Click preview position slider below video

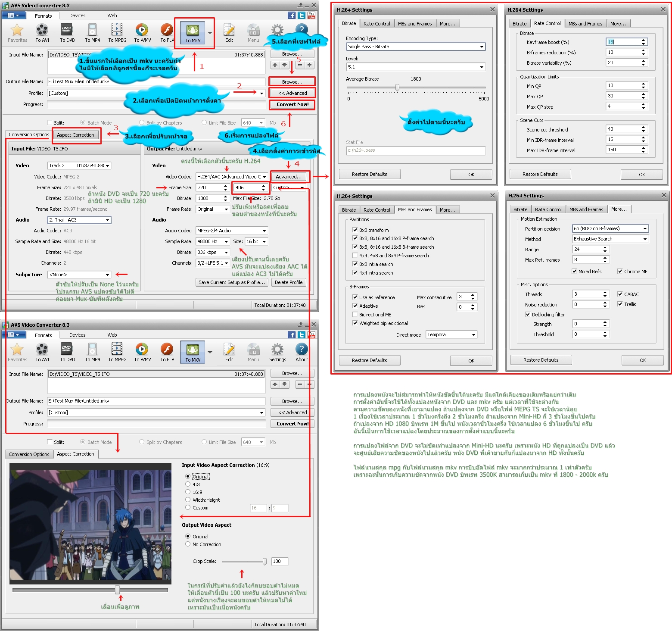[x=117, y=590]
